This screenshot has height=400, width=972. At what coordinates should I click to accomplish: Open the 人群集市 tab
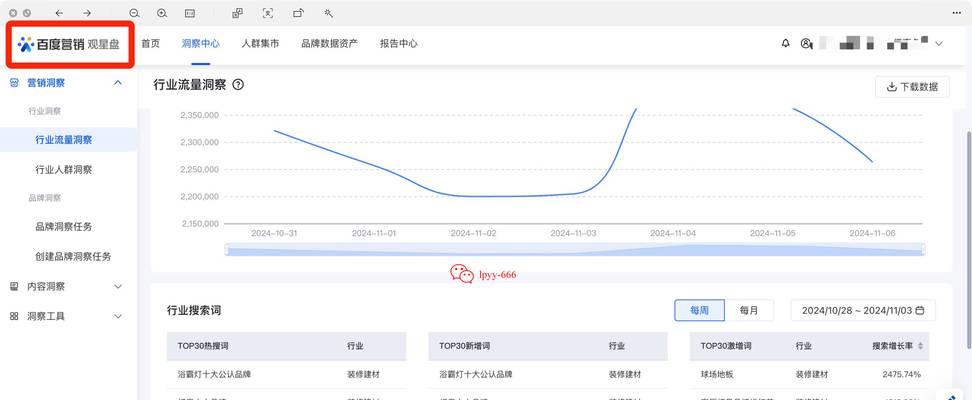260,43
